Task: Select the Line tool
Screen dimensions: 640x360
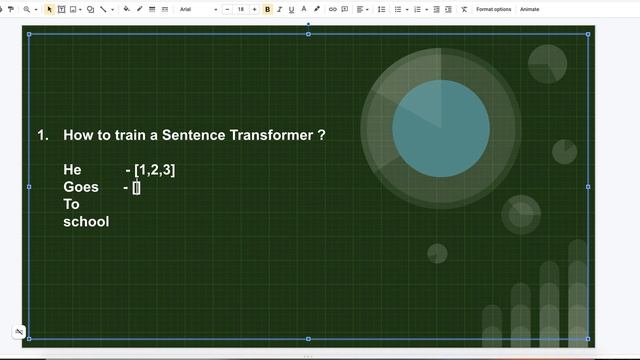Action: [103, 9]
